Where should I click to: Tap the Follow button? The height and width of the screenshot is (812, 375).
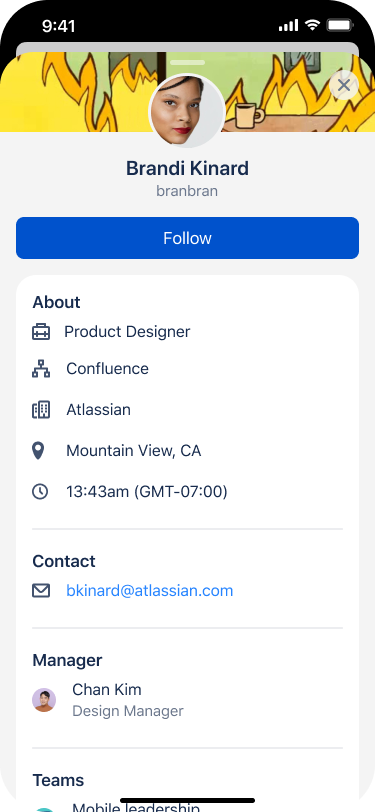tap(188, 238)
